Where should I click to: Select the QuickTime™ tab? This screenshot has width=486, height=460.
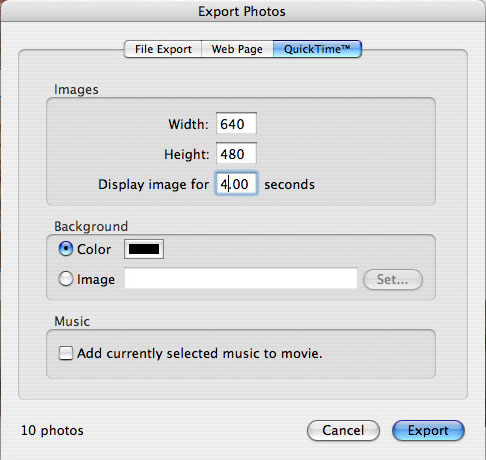(x=317, y=49)
